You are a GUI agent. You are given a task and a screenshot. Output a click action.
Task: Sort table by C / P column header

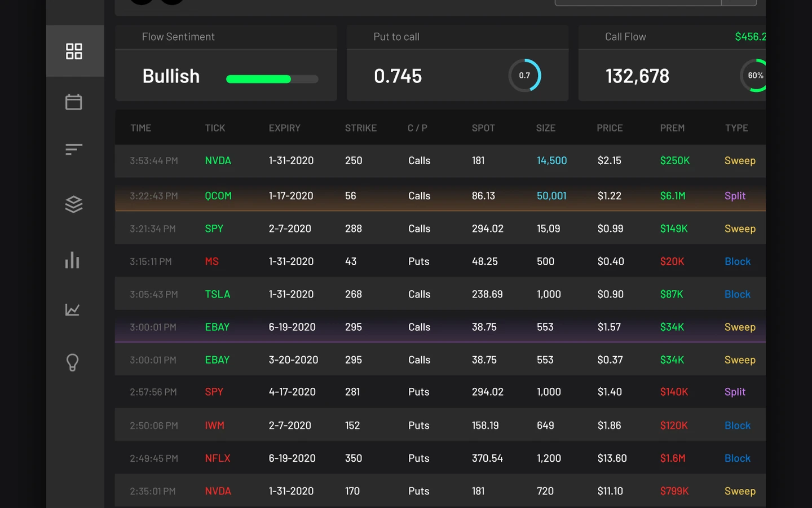[x=417, y=128]
